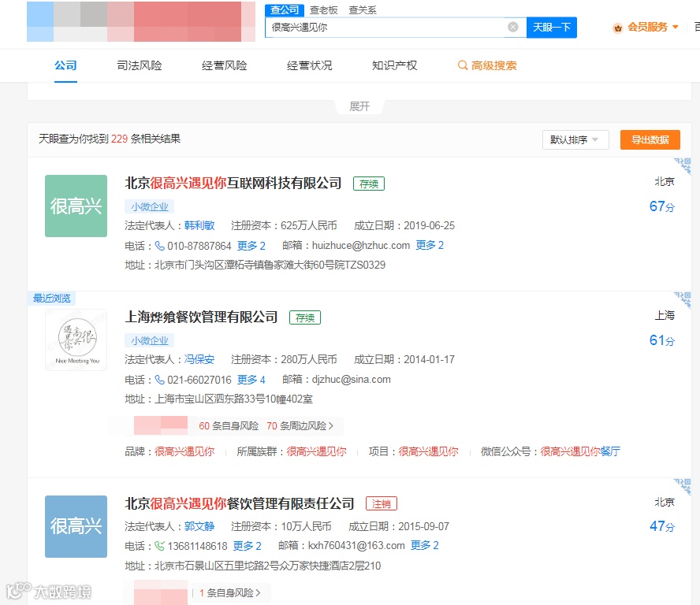This screenshot has height=605, width=700.
Task: Open the 会员服务 dropdown menu
Action: pyautogui.click(x=653, y=28)
